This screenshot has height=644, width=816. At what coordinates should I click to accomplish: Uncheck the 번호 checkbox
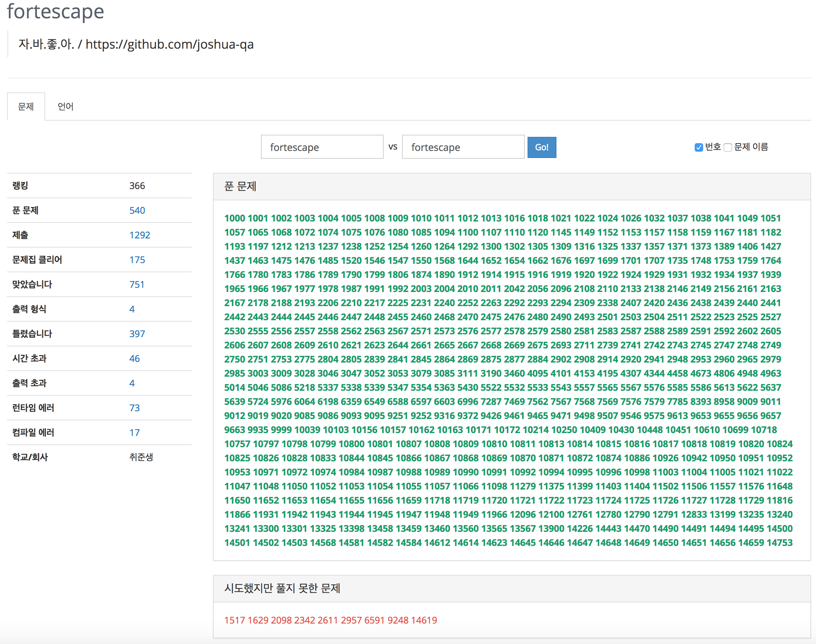click(x=699, y=147)
